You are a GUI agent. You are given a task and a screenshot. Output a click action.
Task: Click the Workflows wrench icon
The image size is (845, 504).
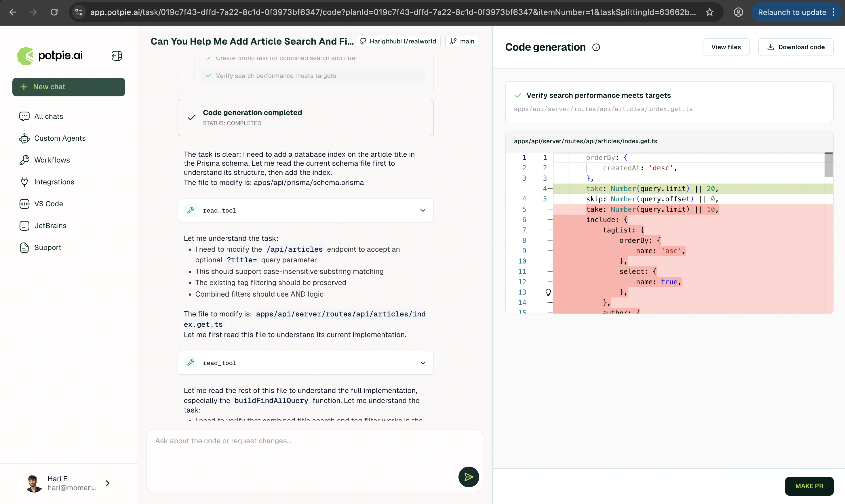point(24,160)
